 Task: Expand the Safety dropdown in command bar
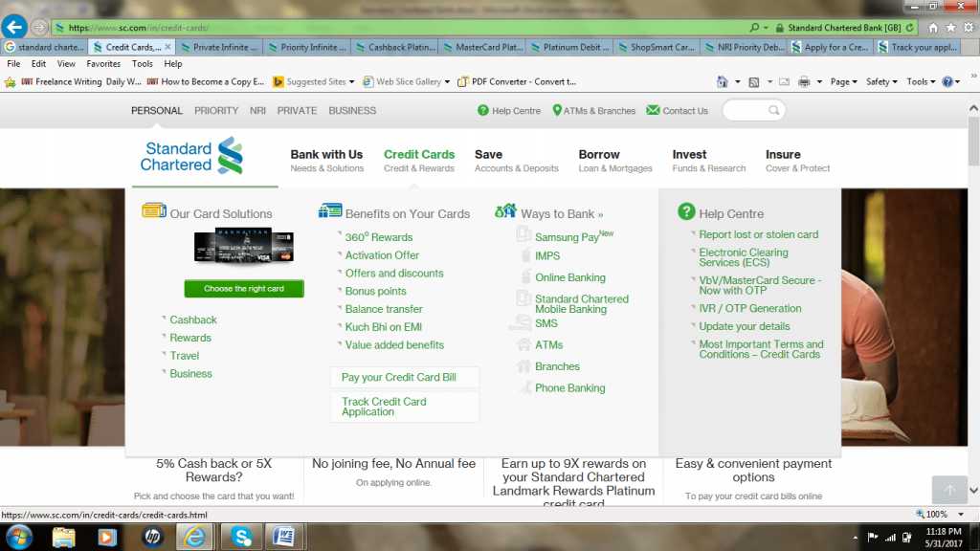click(880, 82)
